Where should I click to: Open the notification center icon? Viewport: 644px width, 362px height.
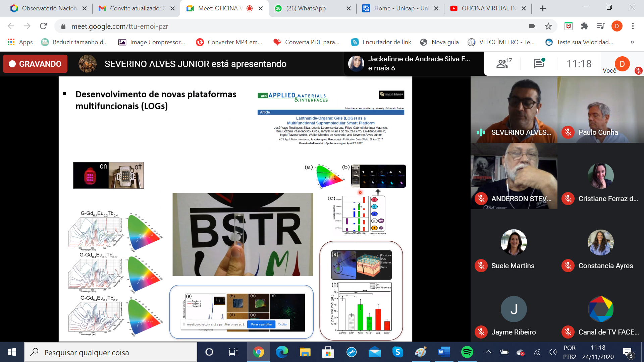pyautogui.click(x=628, y=353)
